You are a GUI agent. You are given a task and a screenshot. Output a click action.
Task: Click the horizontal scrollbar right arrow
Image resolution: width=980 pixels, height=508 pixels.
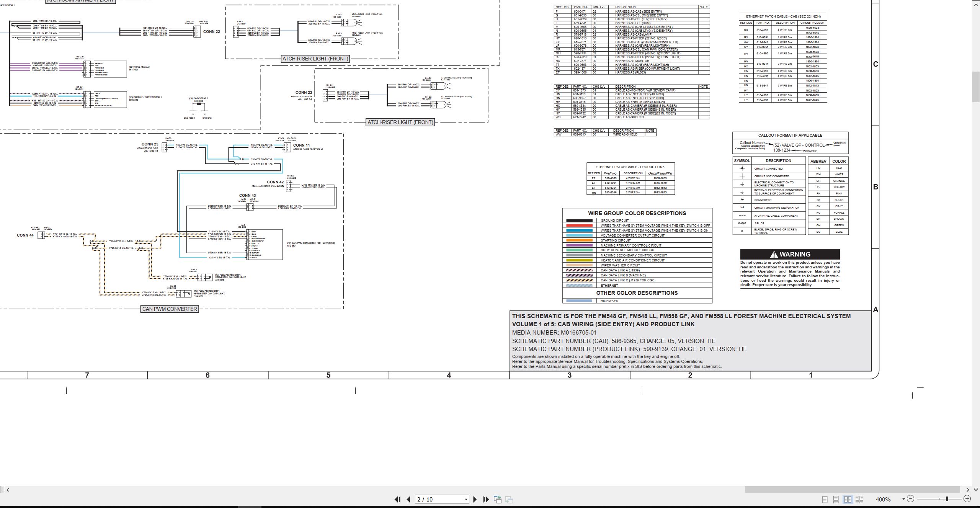click(x=968, y=489)
